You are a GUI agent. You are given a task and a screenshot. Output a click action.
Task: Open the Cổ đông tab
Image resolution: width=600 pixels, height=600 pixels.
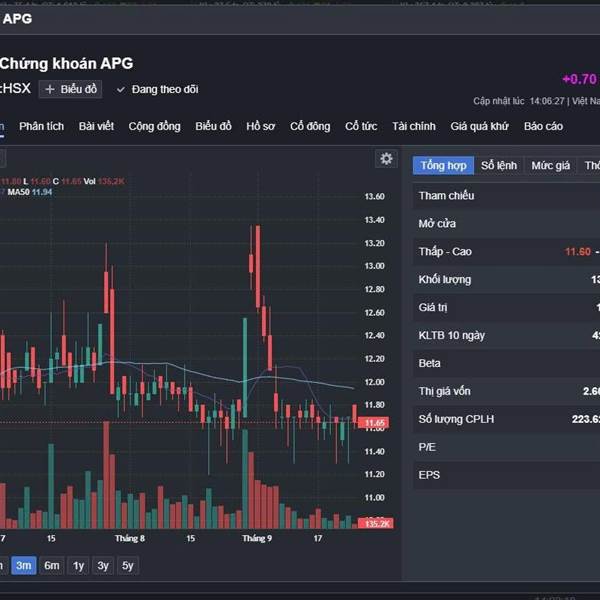click(x=310, y=126)
